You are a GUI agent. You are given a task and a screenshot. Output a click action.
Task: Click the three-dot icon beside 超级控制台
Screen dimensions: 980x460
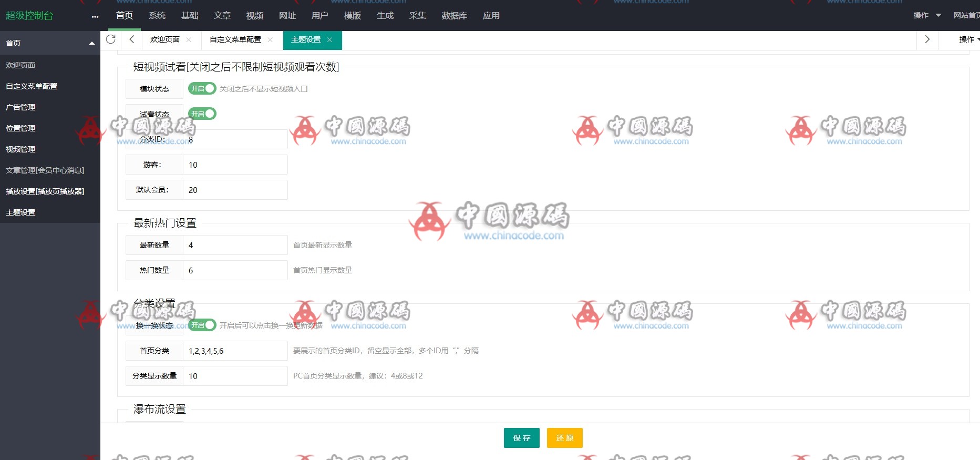95,16
